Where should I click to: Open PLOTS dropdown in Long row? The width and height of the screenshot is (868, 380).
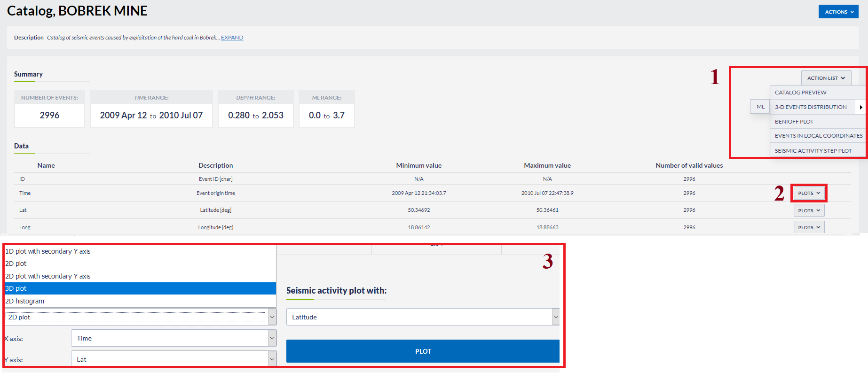tap(809, 227)
